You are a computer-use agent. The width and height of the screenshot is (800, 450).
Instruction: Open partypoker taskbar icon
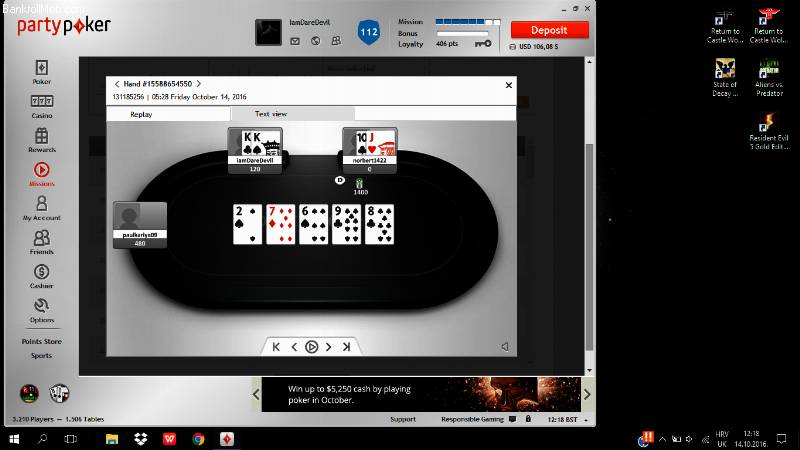[x=227, y=439]
